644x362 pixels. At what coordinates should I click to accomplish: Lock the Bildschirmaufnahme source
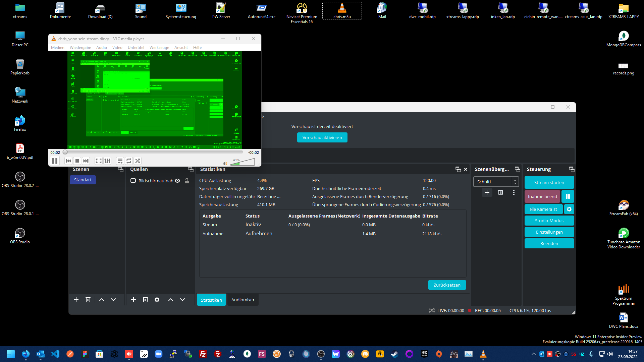187,181
